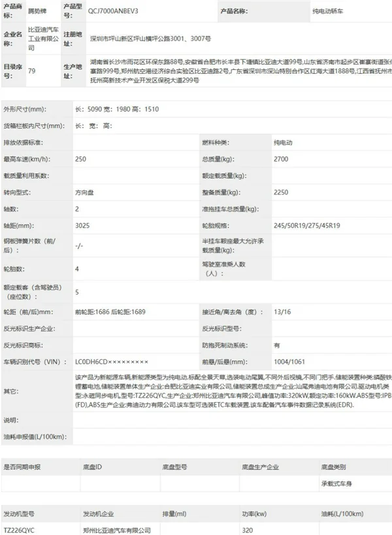Select the 底盘ID column header
This screenshot has height=535, width=392.
[92, 467]
